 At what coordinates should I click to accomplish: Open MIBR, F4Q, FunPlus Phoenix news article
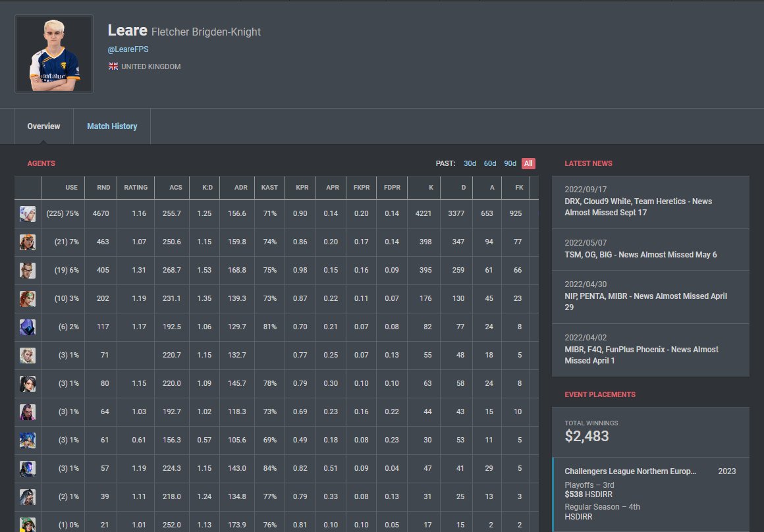[x=651, y=350]
